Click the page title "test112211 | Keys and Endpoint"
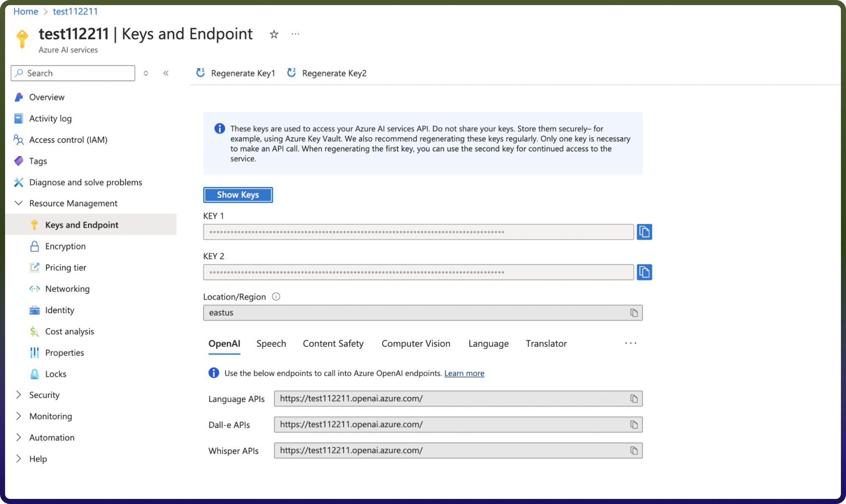846x504 pixels. [x=146, y=34]
